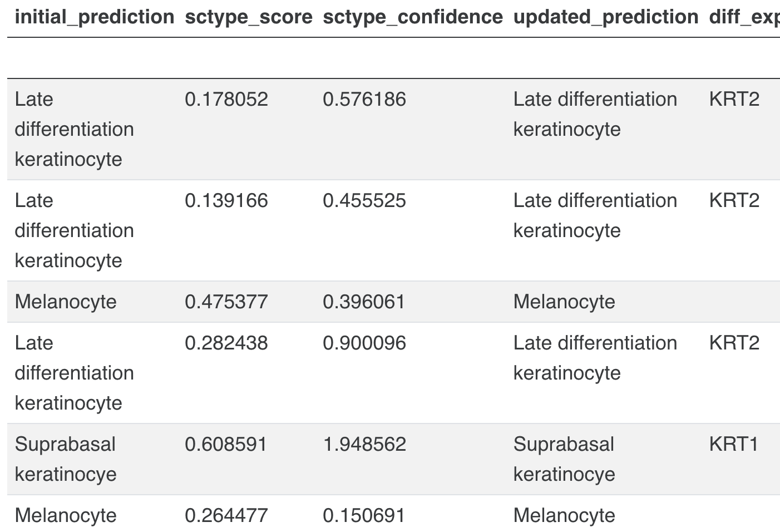Select the sctype_score cell 0.178052

tap(226, 99)
